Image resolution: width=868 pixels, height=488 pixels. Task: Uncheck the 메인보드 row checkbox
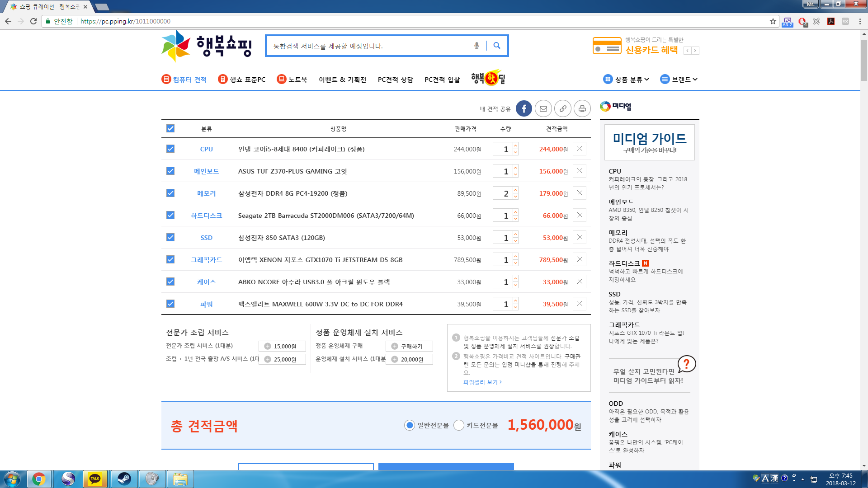[x=170, y=171]
